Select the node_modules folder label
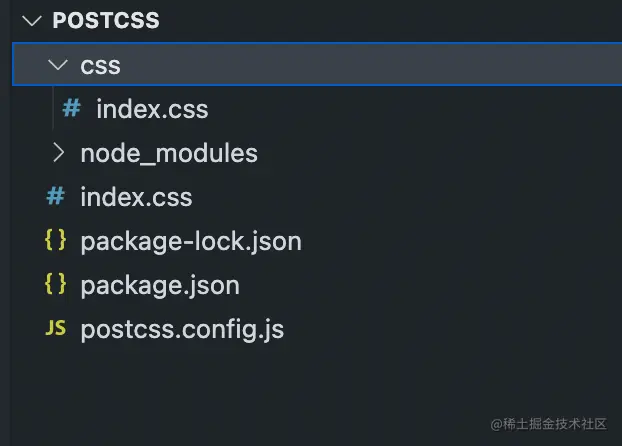 [169, 153]
